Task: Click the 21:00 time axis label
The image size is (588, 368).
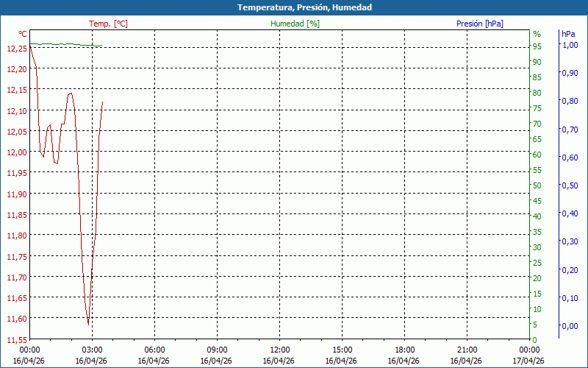Action: (x=467, y=350)
